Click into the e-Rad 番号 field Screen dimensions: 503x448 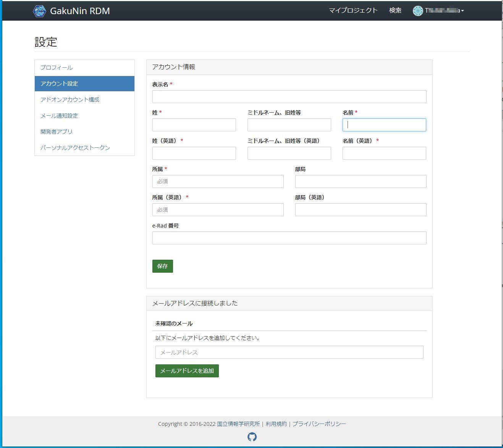tap(289, 238)
